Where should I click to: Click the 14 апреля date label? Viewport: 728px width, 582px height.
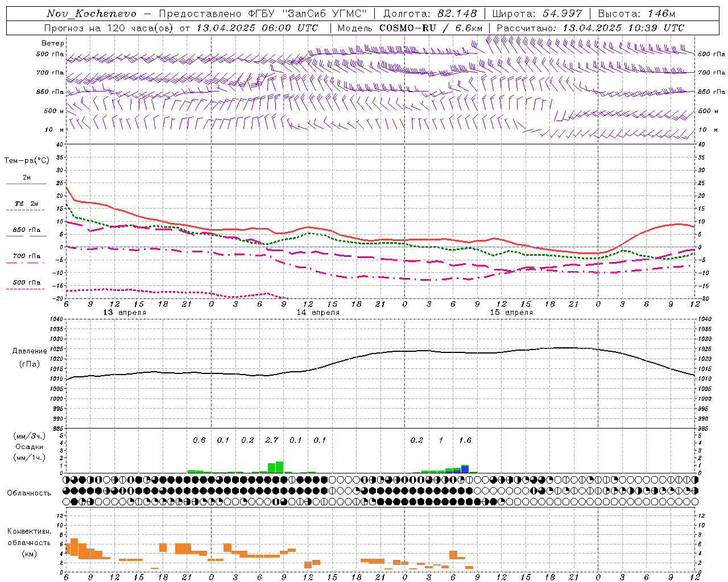click(x=318, y=313)
